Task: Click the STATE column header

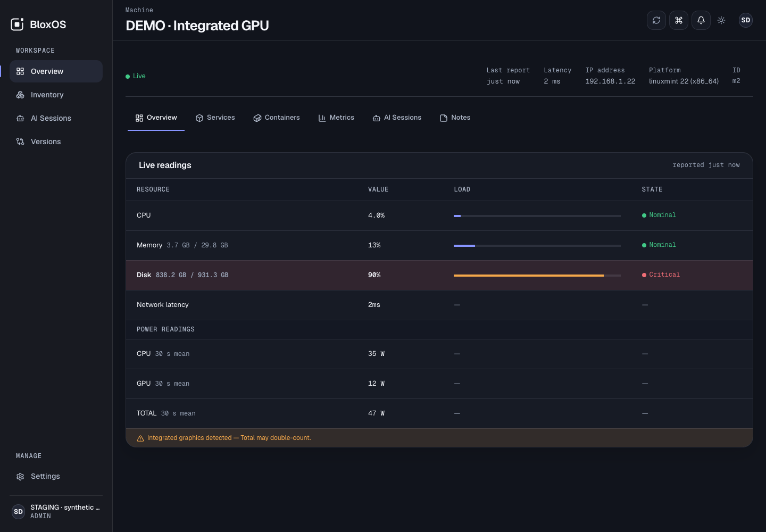Action: (x=652, y=189)
